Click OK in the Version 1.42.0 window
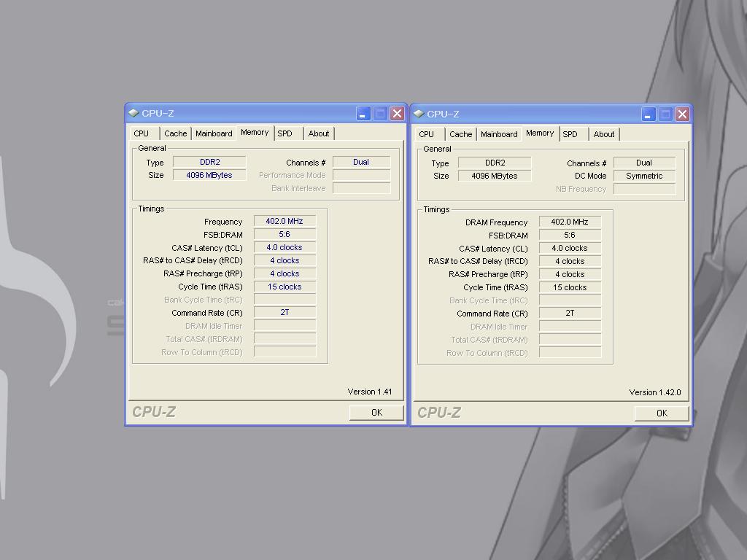Viewport: 747px width, 560px height. click(662, 414)
